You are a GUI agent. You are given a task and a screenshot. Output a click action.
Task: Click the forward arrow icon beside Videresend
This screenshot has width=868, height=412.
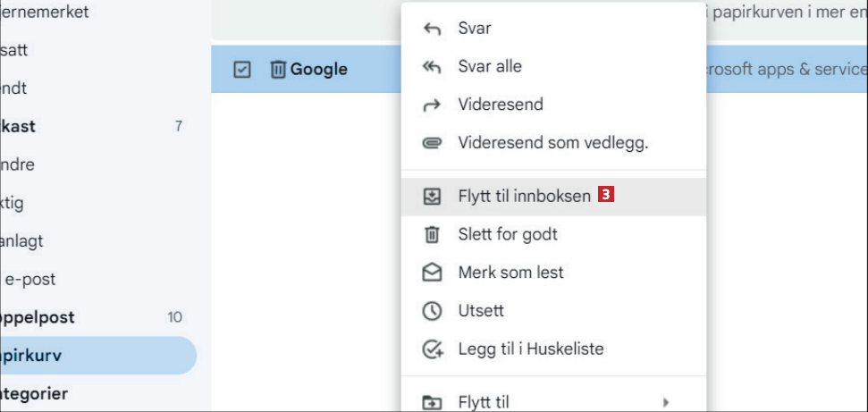click(432, 105)
